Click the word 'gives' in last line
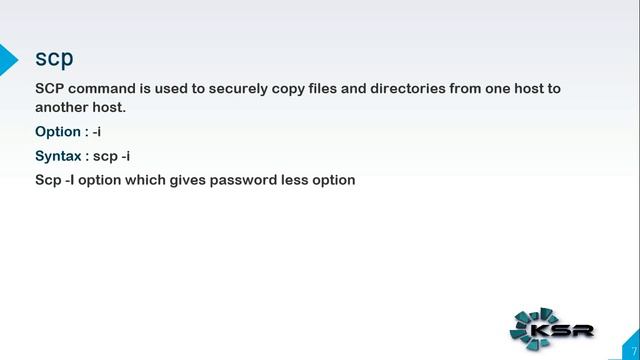 point(188,180)
